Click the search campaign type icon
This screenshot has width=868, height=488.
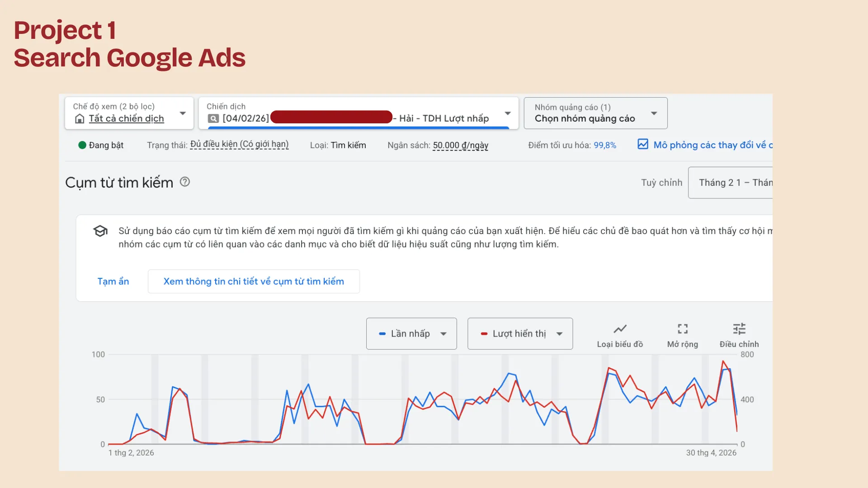pos(213,118)
